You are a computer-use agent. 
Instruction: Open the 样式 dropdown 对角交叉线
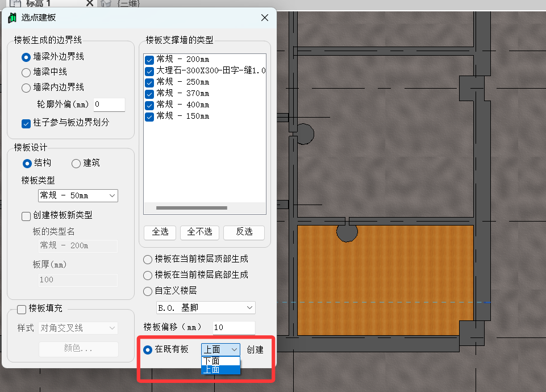click(x=78, y=328)
